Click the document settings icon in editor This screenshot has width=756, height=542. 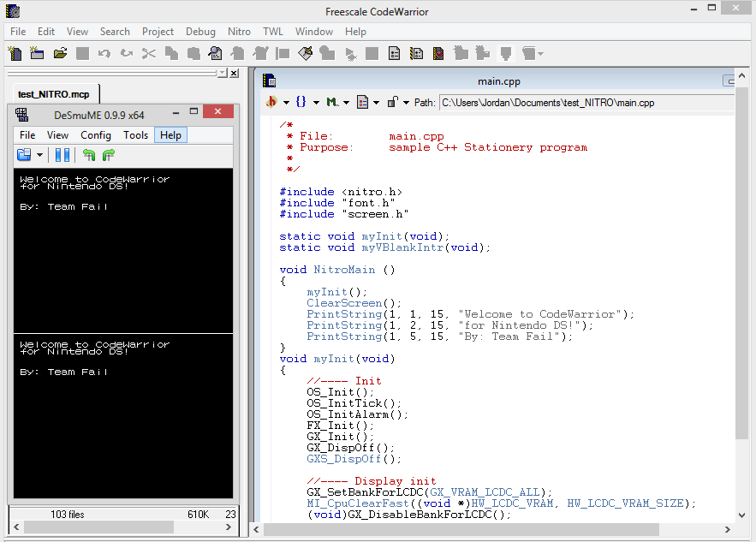[362, 102]
